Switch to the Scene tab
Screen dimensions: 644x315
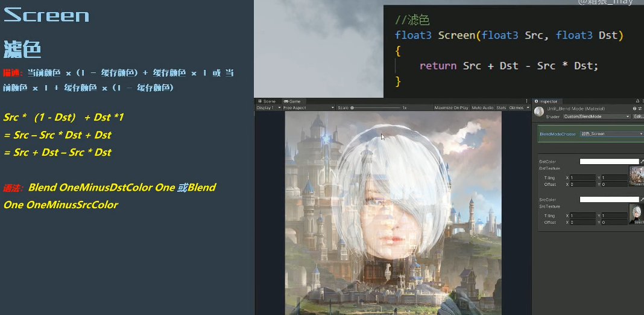(267, 101)
